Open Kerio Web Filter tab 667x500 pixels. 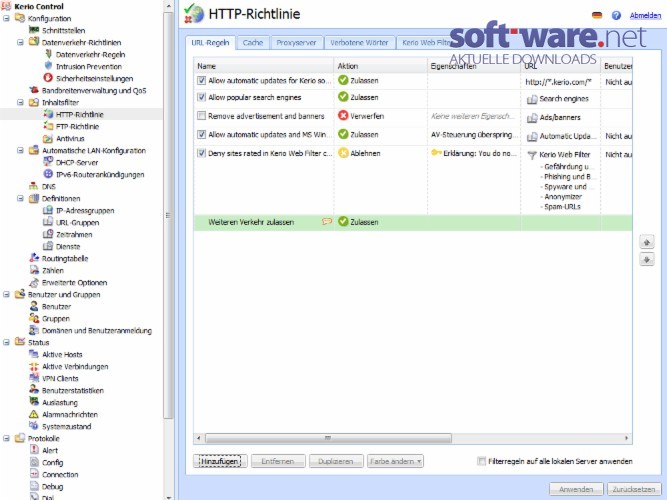coord(427,43)
